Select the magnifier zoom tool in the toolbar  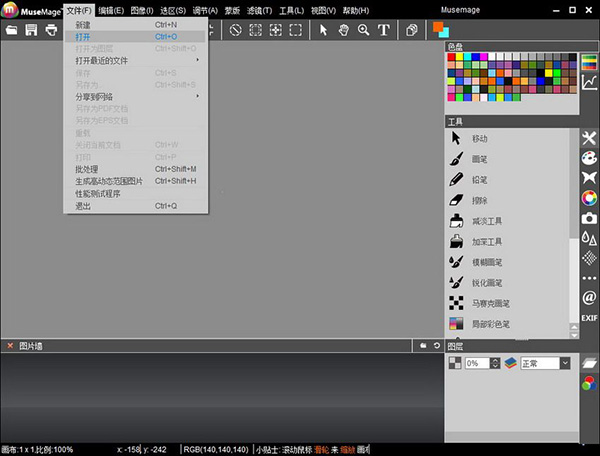(x=364, y=30)
